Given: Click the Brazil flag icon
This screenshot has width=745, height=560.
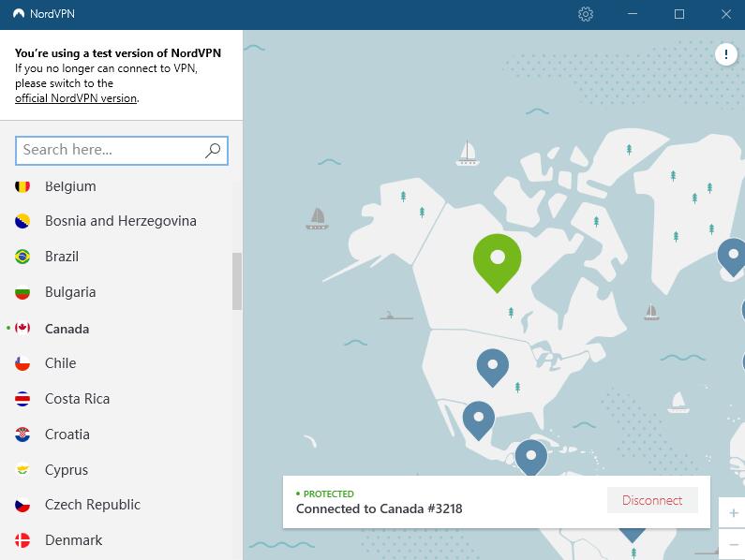Looking at the screenshot, I should pos(22,257).
